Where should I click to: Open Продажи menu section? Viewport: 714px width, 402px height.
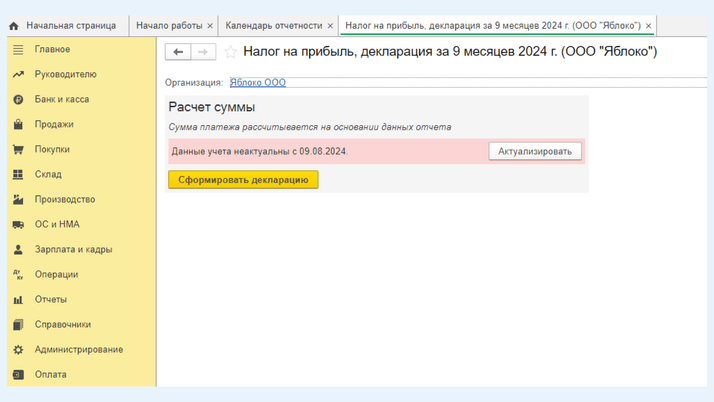click(54, 124)
